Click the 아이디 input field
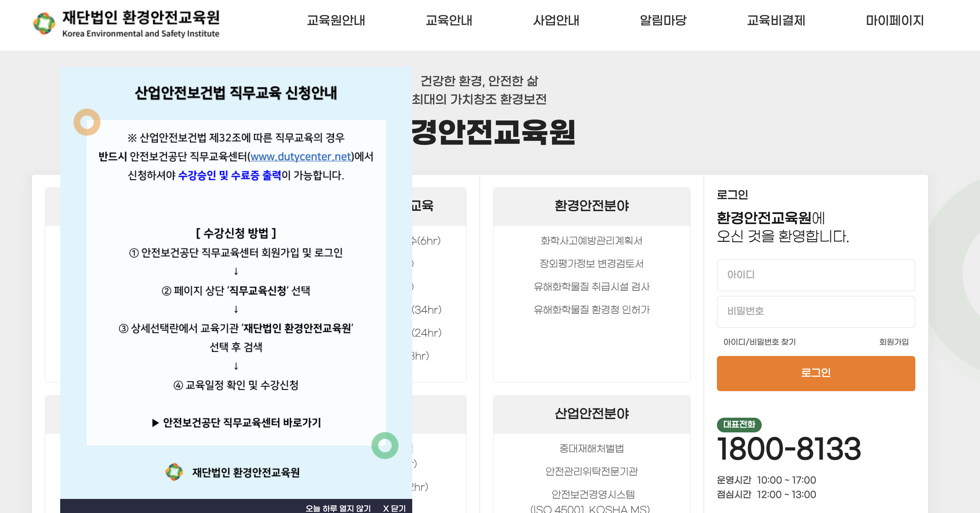Screen dimensions: 980x513 coord(815,275)
